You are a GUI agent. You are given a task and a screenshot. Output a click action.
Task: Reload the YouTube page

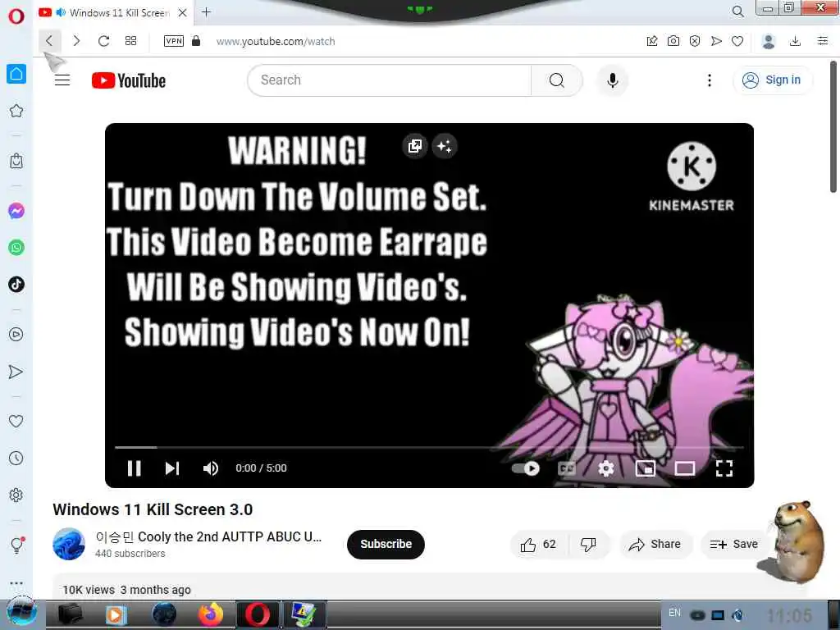coord(103,41)
